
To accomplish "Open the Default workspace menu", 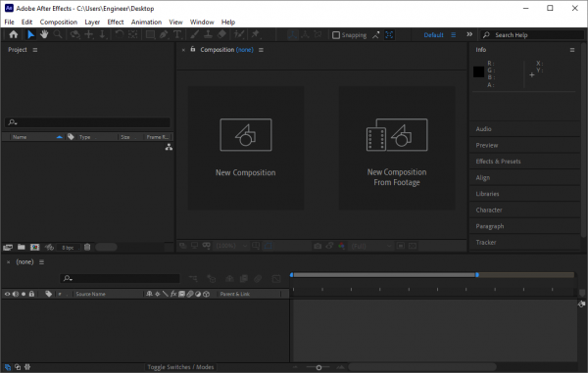I will click(454, 35).
